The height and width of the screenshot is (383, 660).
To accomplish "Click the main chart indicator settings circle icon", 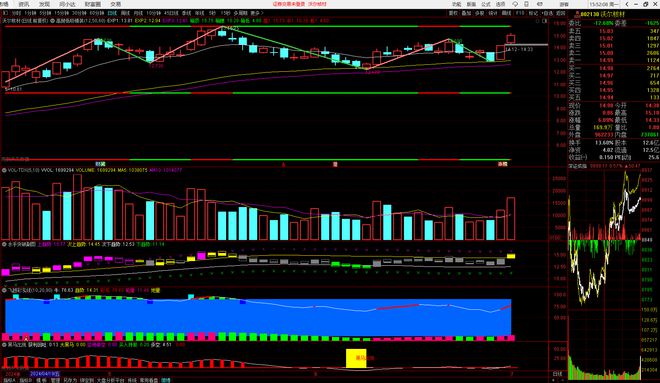I will (x=53, y=20).
